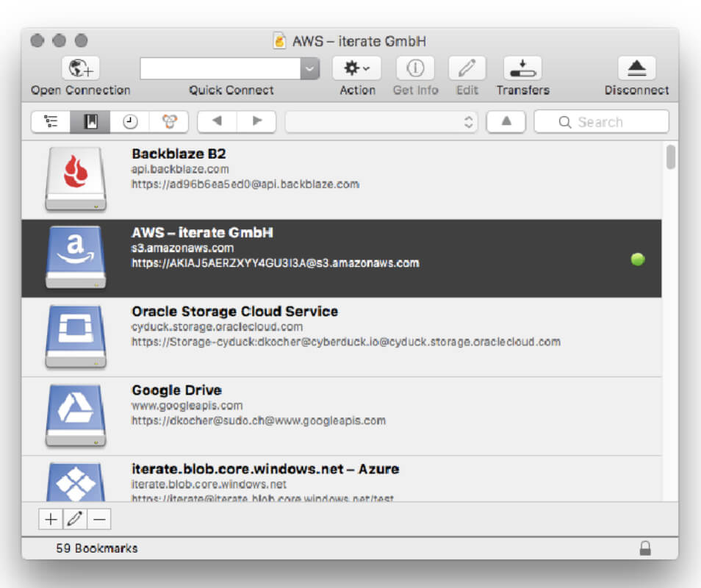Click the 59 Bookmarks status text
701x588 pixels.
coord(96,548)
